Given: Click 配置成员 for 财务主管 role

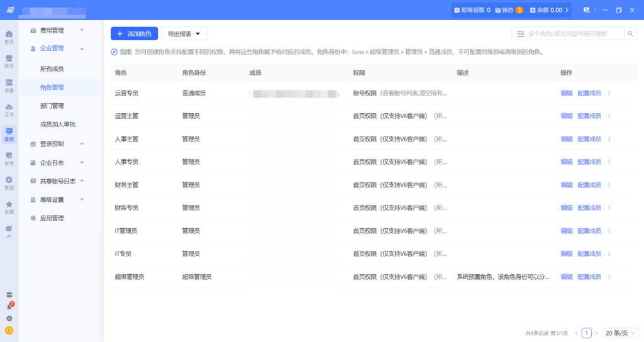Looking at the screenshot, I should 589,185.
